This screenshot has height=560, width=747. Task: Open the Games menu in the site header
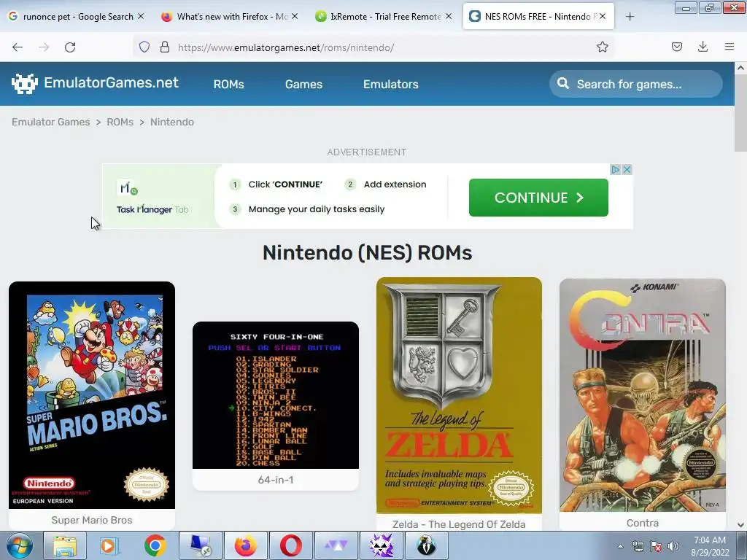tap(303, 85)
